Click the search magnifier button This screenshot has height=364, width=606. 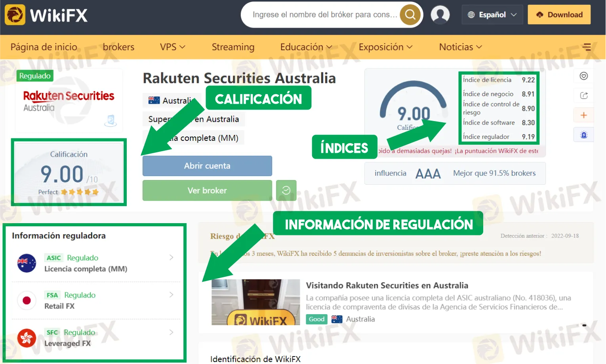pos(410,15)
